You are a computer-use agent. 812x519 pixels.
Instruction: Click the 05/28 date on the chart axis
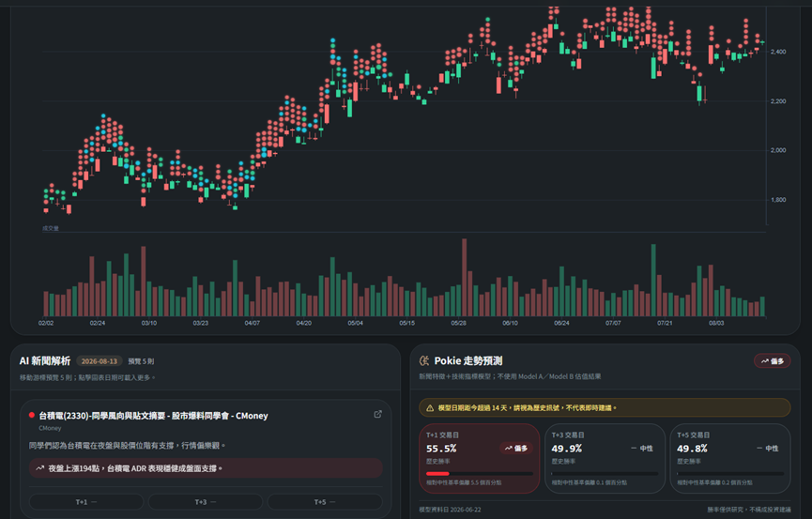tap(458, 323)
